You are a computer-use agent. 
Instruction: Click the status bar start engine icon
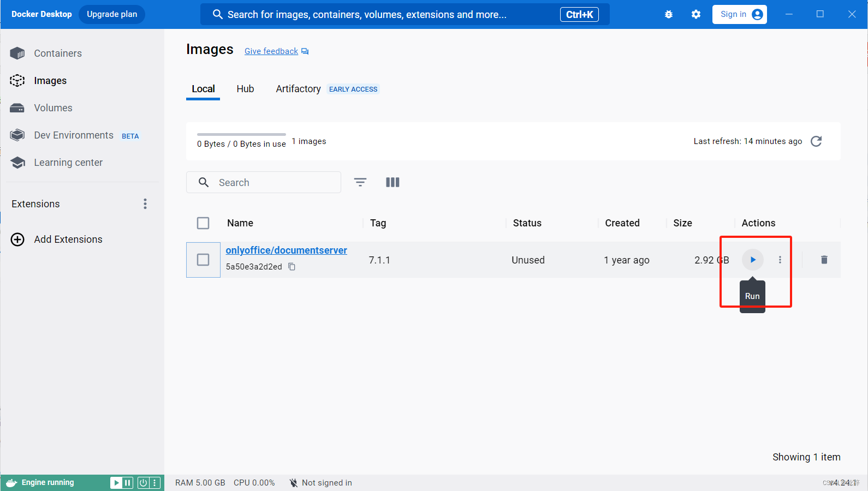(x=116, y=483)
